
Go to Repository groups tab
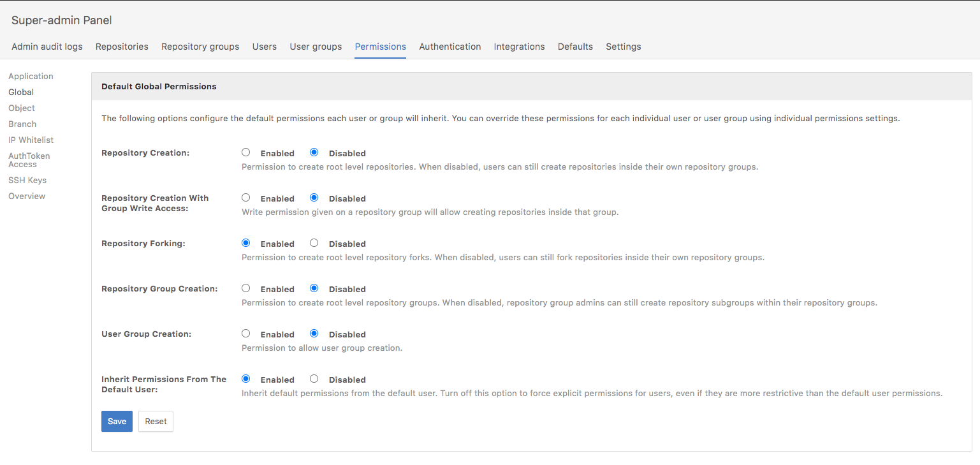200,47
